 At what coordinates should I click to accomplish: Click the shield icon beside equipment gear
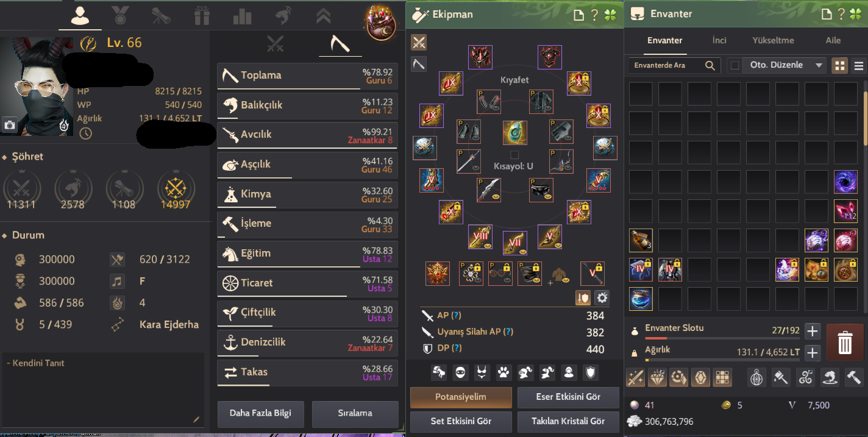tap(583, 297)
